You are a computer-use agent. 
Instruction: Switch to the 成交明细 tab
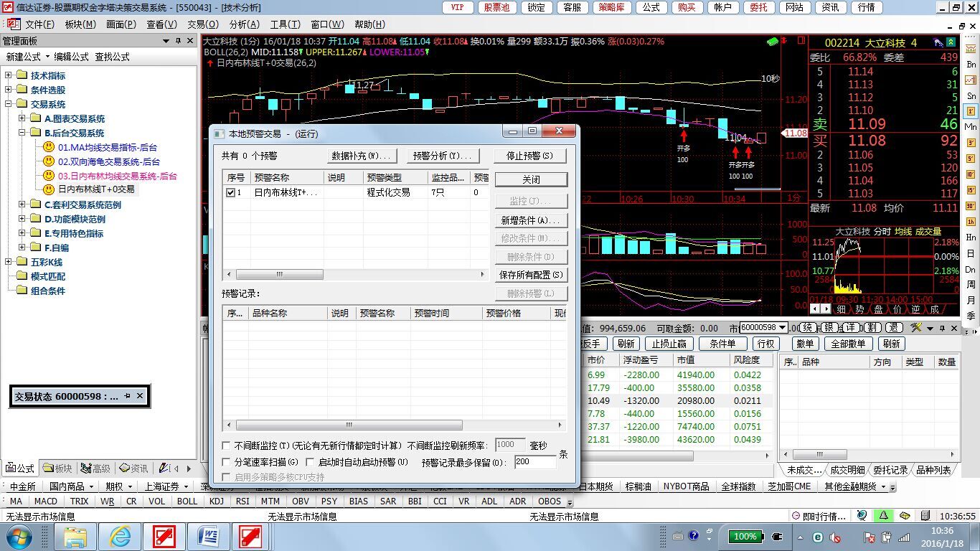(847, 471)
